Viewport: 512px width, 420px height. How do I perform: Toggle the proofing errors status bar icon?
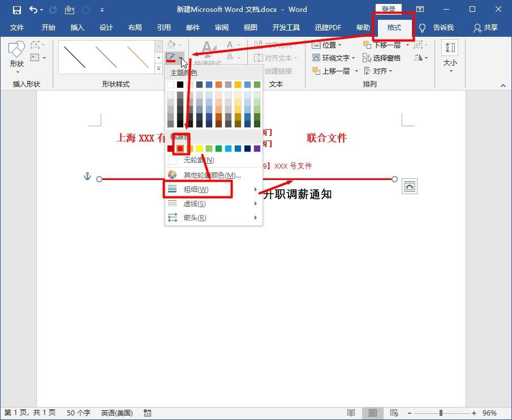(x=147, y=413)
